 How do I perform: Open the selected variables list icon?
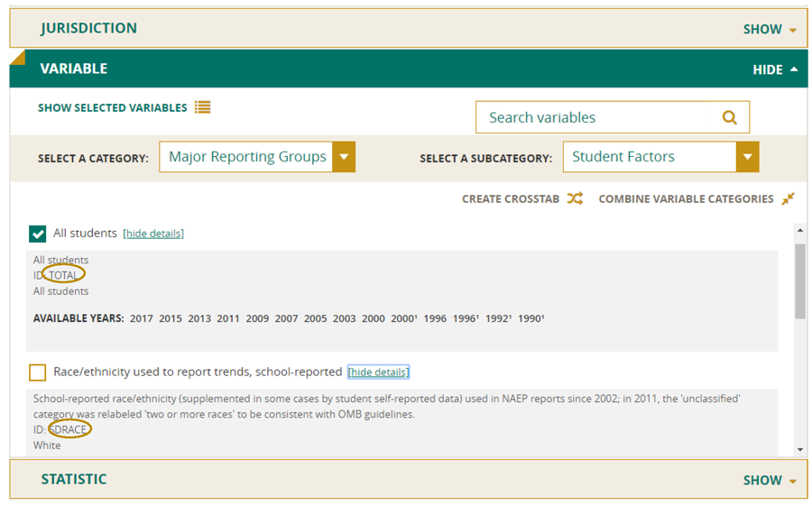pyautogui.click(x=202, y=107)
